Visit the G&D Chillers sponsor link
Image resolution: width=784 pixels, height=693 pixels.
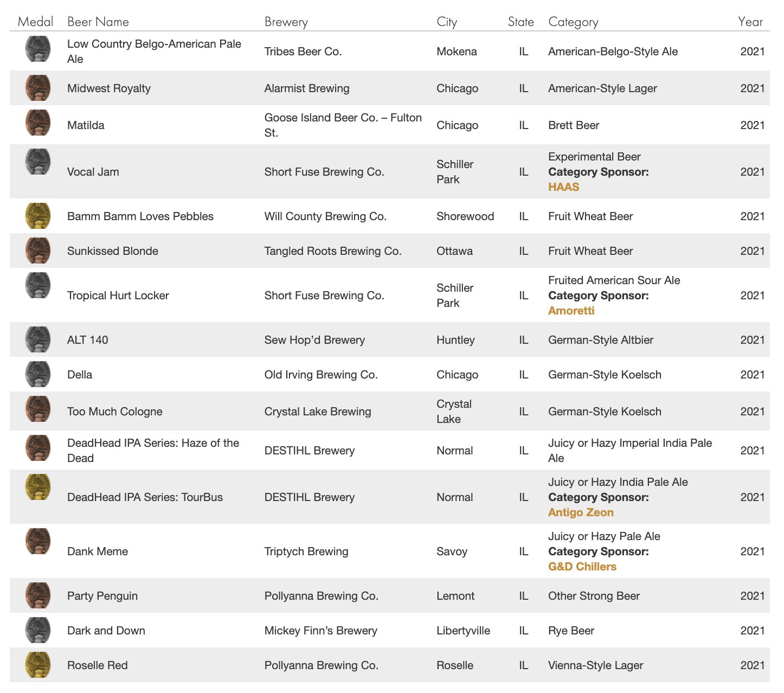[x=582, y=567]
